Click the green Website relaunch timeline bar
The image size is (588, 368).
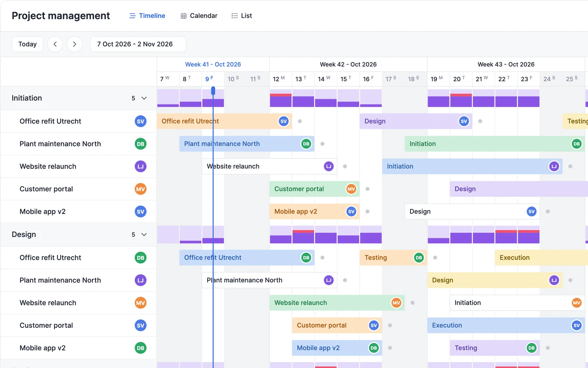click(337, 303)
